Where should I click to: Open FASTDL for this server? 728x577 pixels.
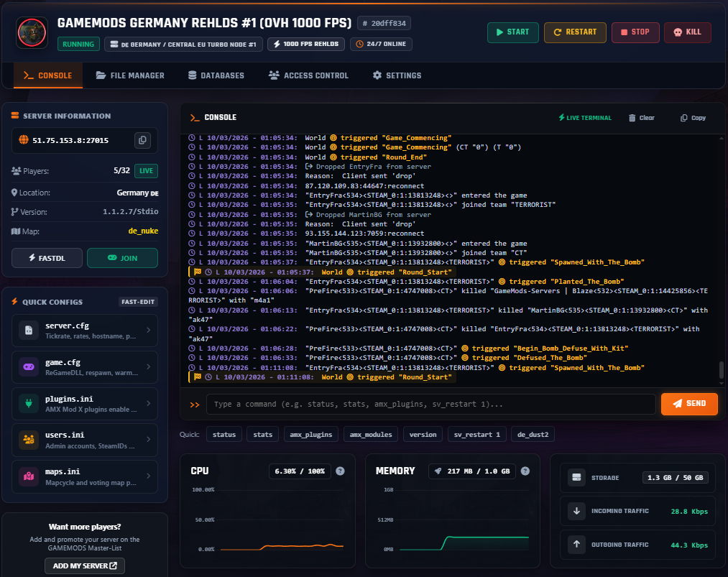tap(47, 258)
